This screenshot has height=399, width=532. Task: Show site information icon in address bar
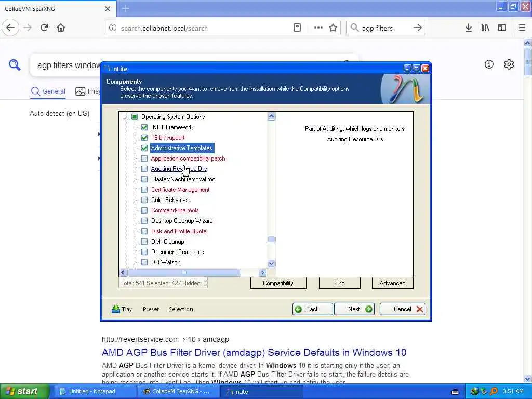113,28
